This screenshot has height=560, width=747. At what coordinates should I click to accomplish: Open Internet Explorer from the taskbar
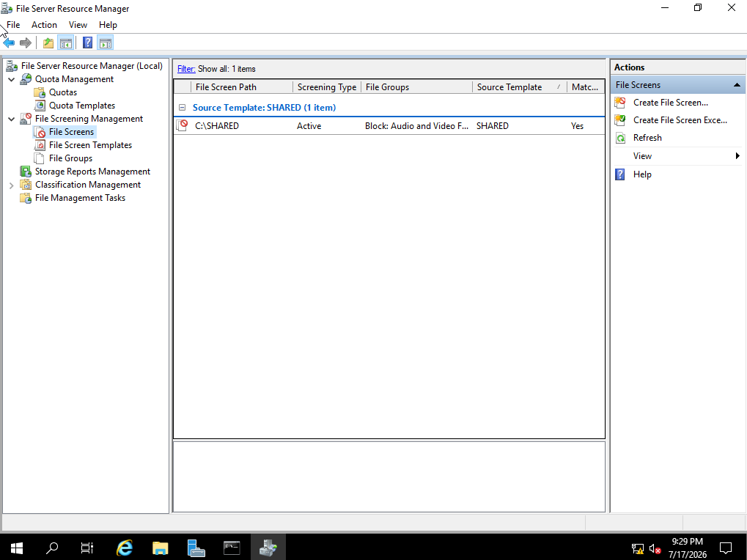tap(125, 548)
